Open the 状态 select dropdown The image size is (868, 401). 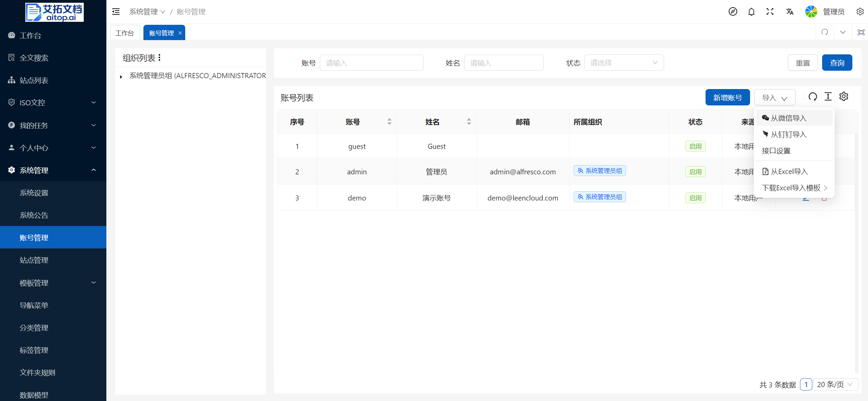point(624,63)
